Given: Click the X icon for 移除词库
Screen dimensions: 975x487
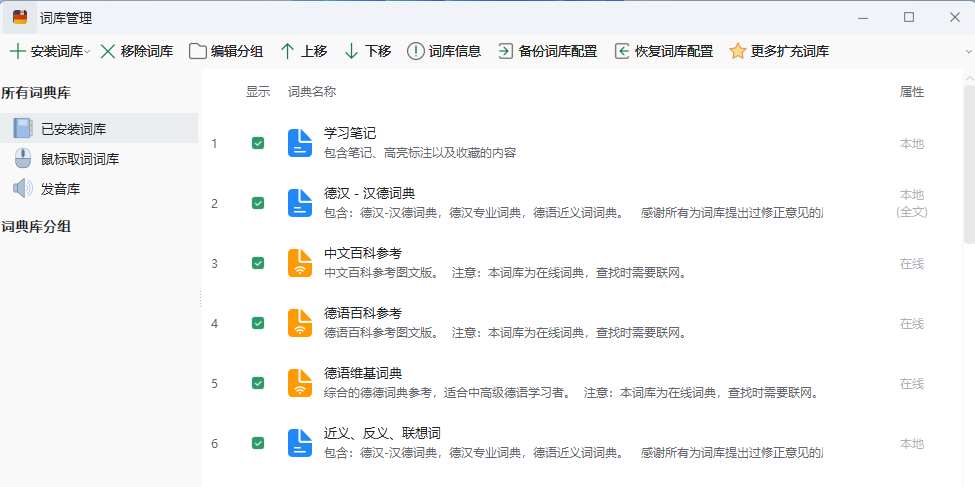Looking at the screenshot, I should pos(108,51).
